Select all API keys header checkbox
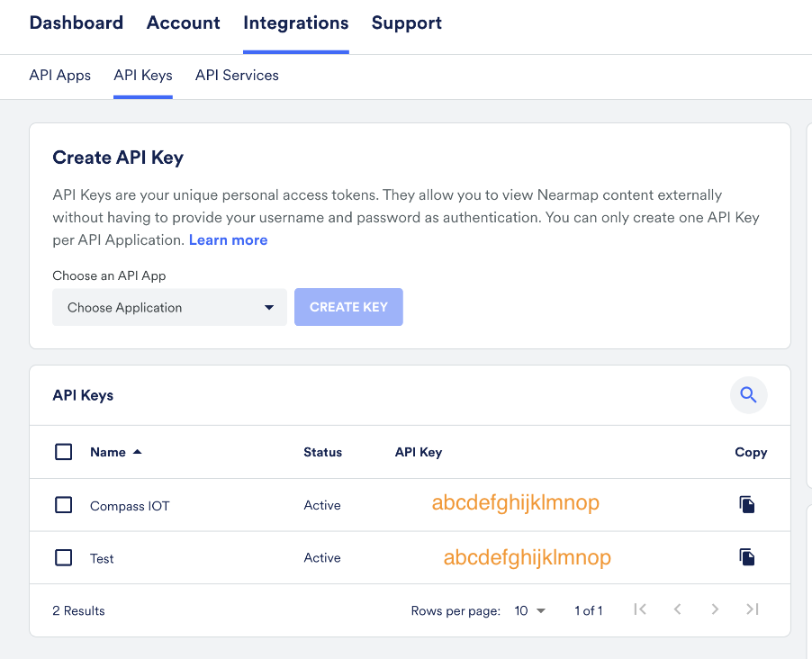812x659 pixels. 64,452
